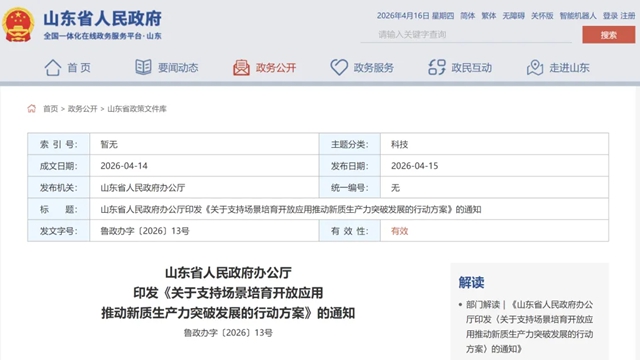Go to the 走进山东 menu item
Screen dimensions: 640x360
point(569,68)
